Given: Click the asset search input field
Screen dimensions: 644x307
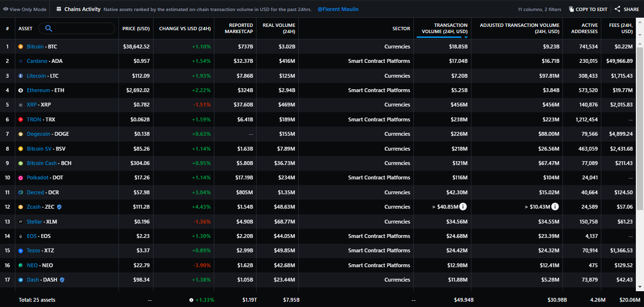Looking at the screenshot, I should pos(77,28).
